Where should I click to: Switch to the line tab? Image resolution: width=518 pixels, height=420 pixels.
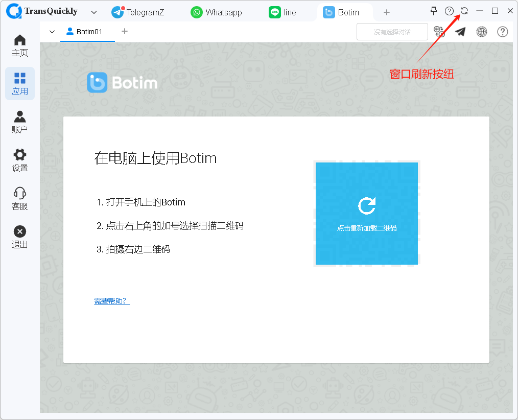click(x=282, y=12)
